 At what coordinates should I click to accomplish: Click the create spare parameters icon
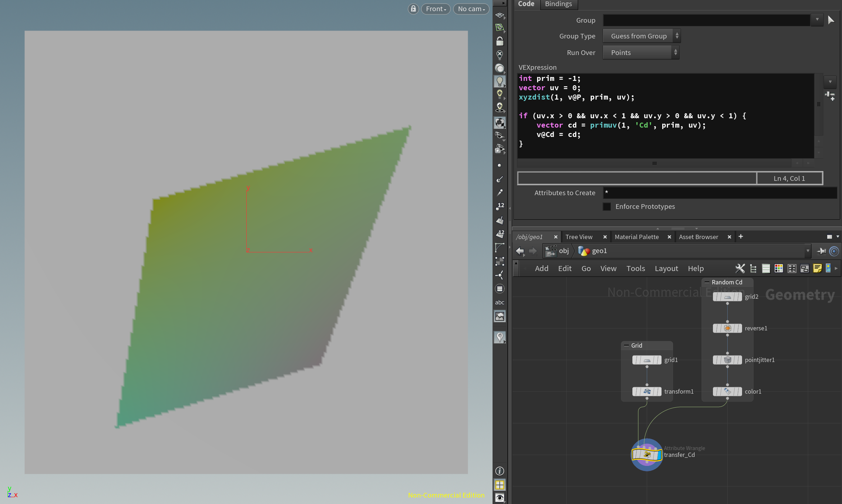[830, 96]
